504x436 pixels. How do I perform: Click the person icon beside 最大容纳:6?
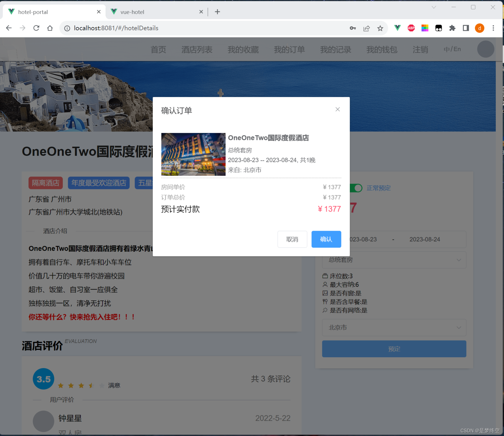325,284
